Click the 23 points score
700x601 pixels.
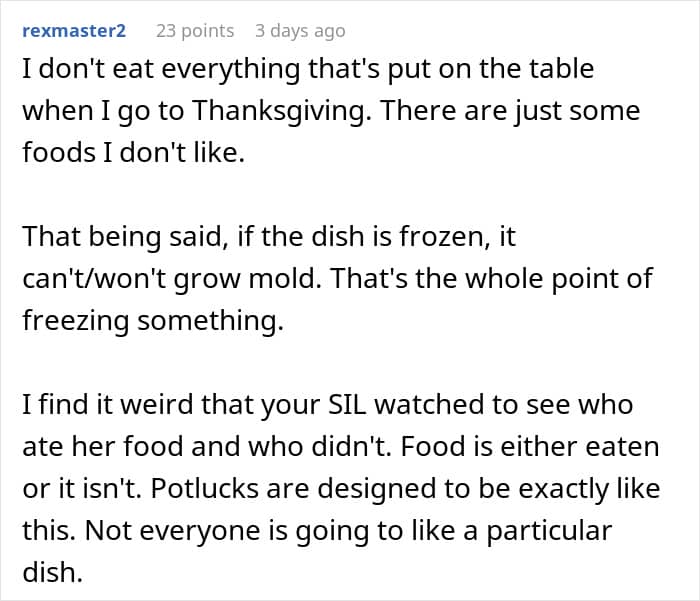194,31
